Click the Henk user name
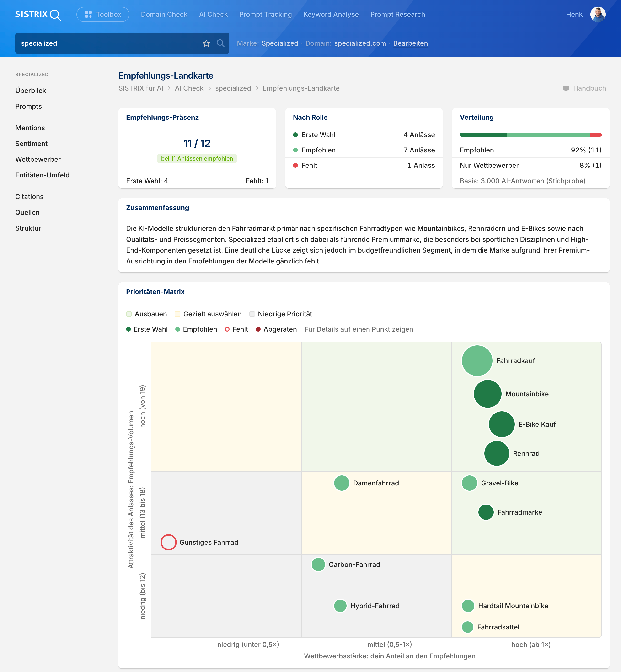The width and height of the screenshot is (621, 672). point(574,15)
